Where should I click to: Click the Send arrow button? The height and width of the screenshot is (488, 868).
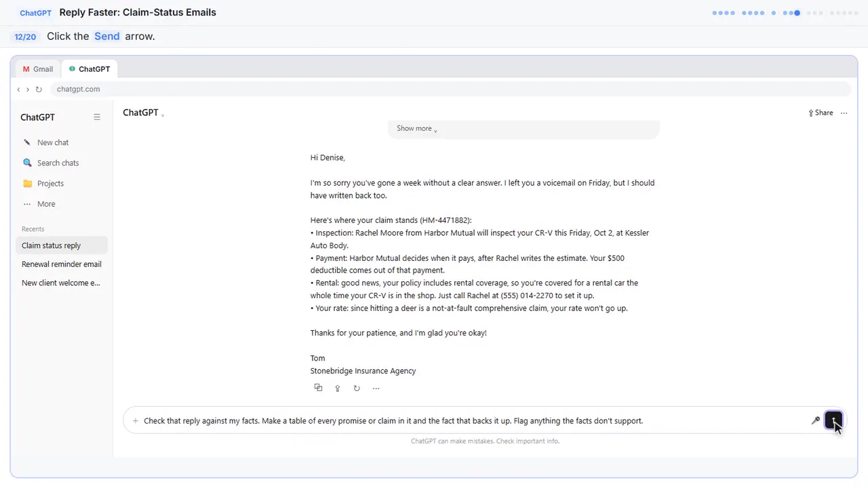(833, 420)
